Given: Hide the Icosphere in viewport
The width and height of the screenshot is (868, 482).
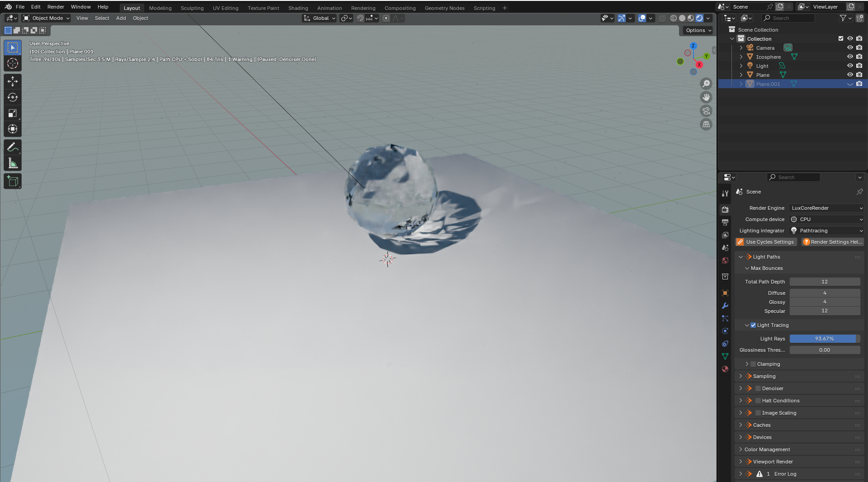Looking at the screenshot, I should [850, 57].
